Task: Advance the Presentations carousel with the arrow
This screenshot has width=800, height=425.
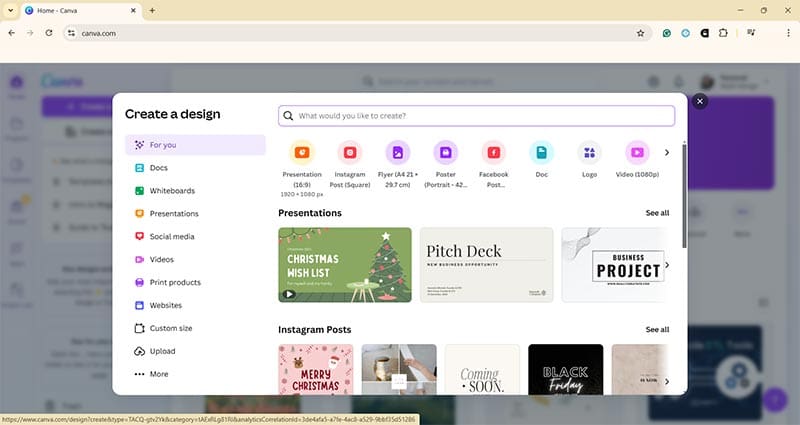Action: click(x=667, y=265)
